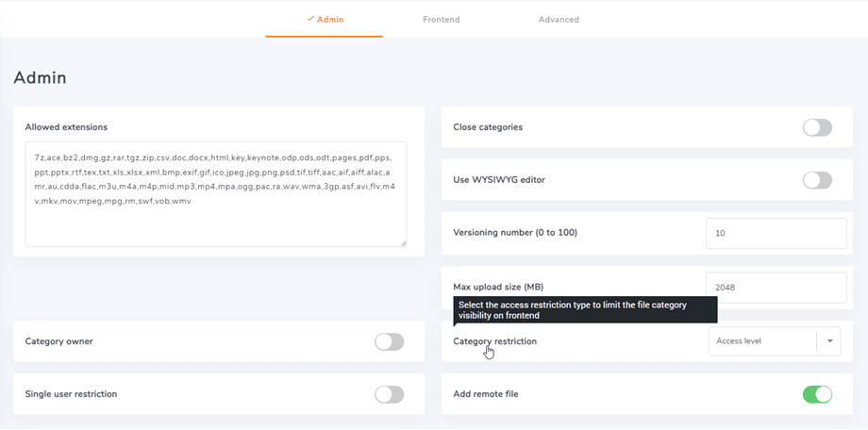868x430 pixels.
Task: Click the Category restriction dropdown arrow
Action: [x=830, y=341]
